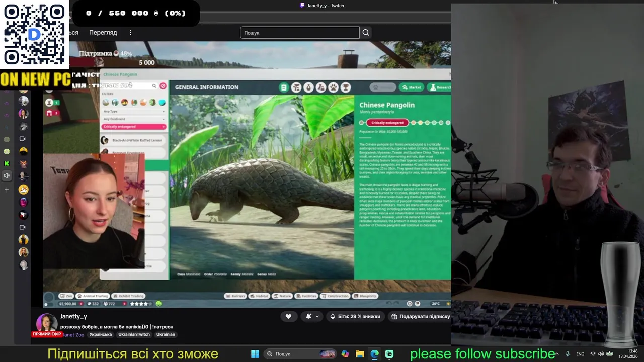Screen dimensions: 644x362
Task: Open the Nature build menu
Action: [282, 296]
